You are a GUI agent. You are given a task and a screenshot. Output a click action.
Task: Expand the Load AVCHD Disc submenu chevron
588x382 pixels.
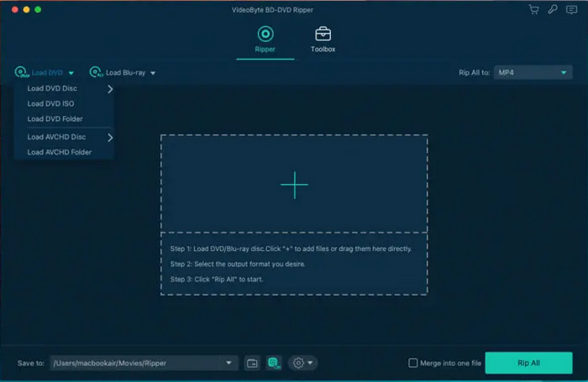click(110, 138)
